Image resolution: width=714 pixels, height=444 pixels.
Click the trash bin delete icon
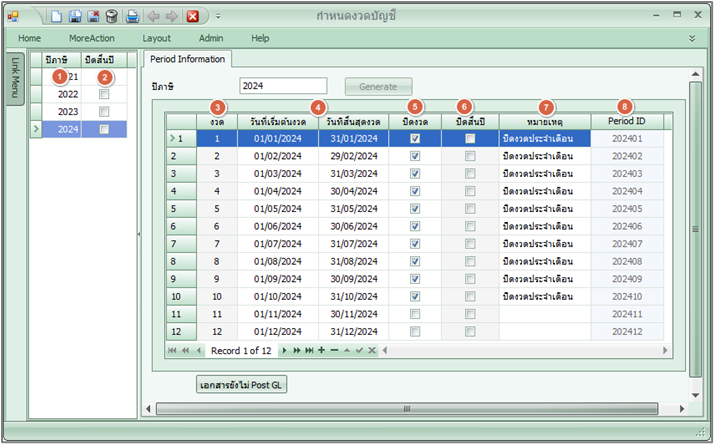pyautogui.click(x=111, y=16)
